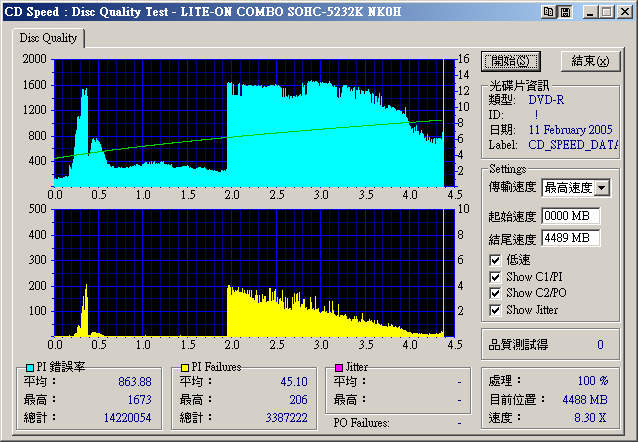The image size is (638, 442).
Task: Click the yellow PI Failures graph area
Action: pyautogui.click(x=254, y=273)
